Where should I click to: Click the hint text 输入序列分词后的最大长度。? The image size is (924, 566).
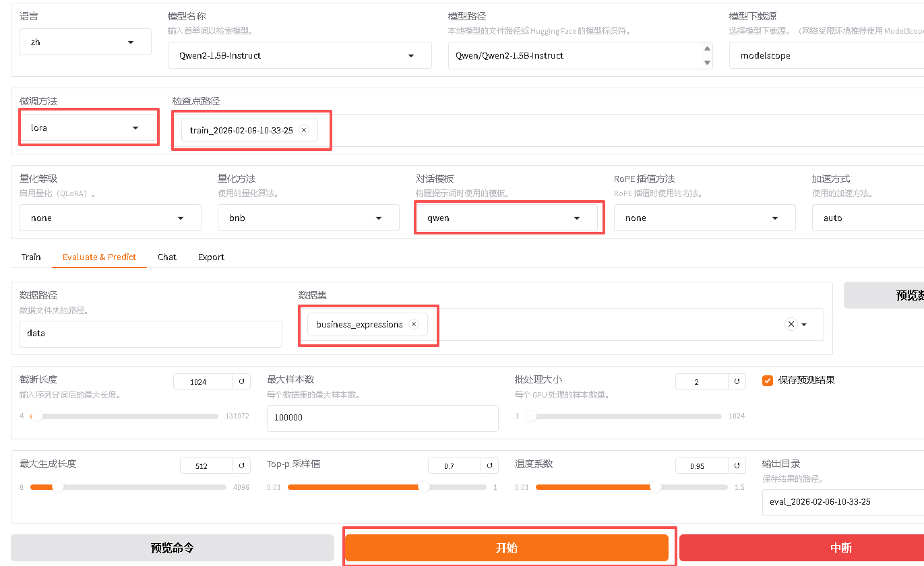point(70,394)
